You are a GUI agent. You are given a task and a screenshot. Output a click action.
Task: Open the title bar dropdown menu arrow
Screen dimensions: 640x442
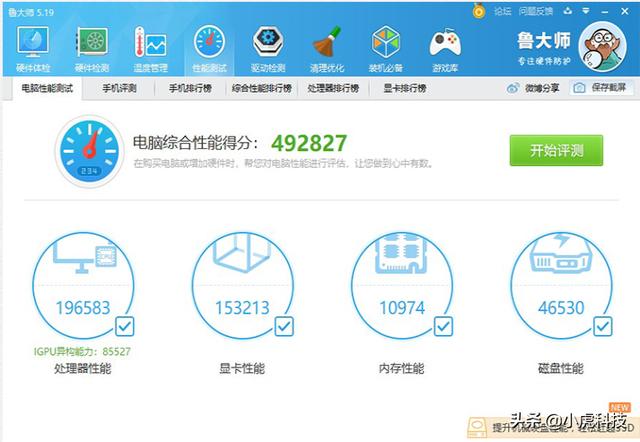coord(586,11)
